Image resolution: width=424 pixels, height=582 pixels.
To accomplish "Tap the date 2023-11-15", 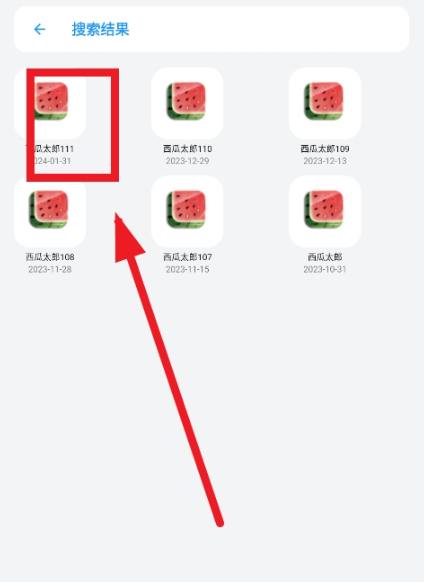I will click(x=187, y=269).
